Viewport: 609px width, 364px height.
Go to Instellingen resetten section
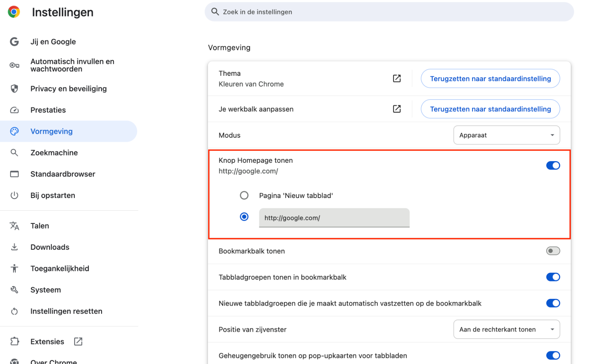click(66, 311)
